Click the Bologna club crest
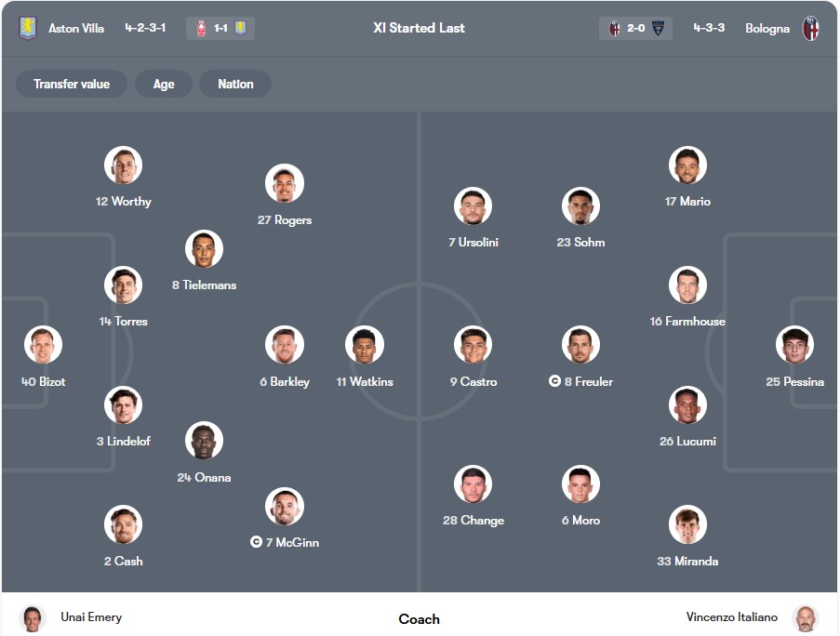 810,28
